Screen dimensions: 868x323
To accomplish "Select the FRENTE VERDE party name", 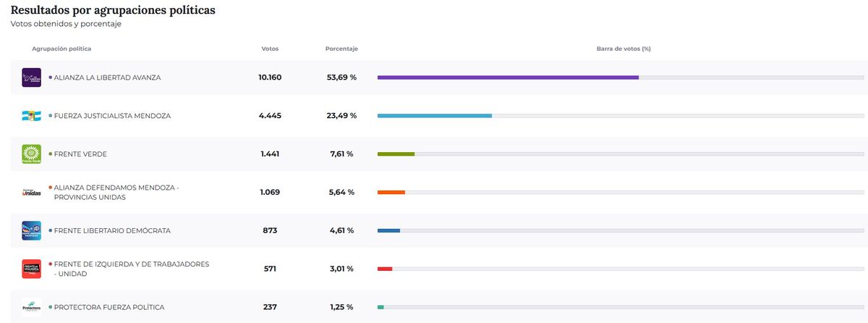I will click(x=80, y=154).
